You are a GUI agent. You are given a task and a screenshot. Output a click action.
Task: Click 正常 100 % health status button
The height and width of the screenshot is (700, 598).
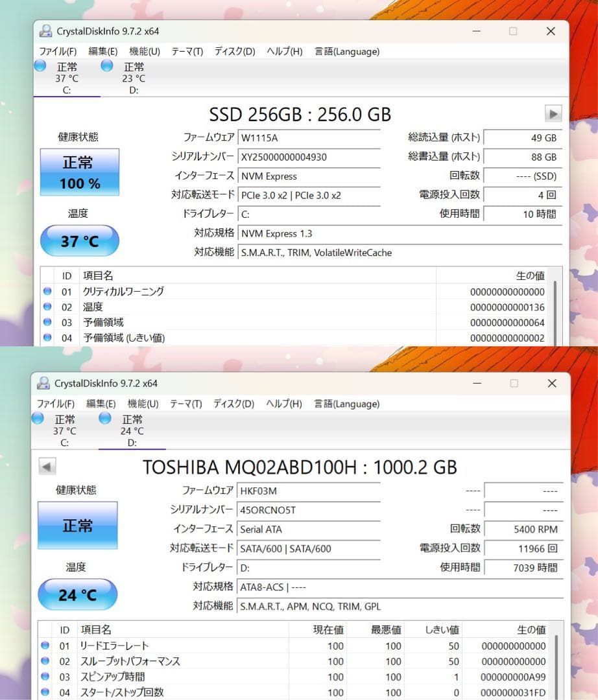[x=80, y=172]
